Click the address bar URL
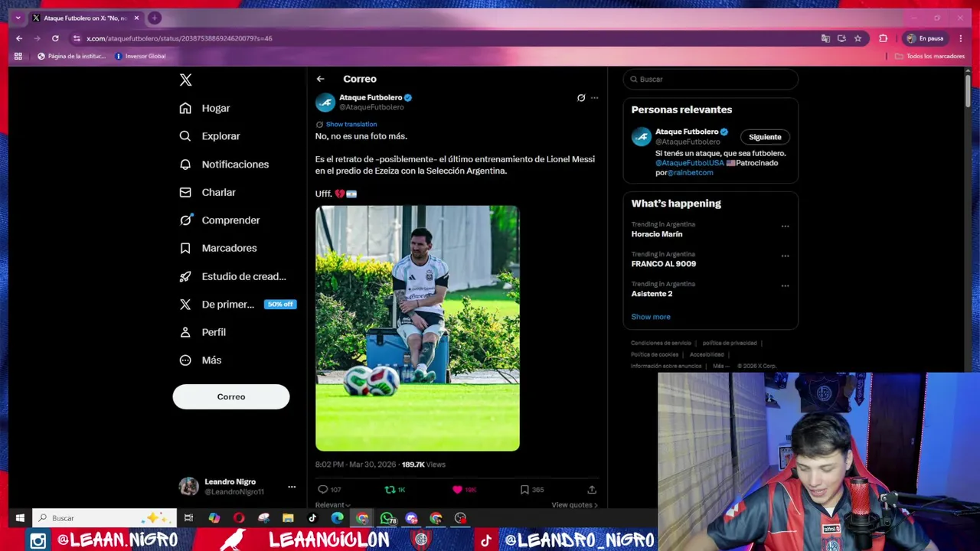This screenshot has height=551, width=980. (179, 38)
